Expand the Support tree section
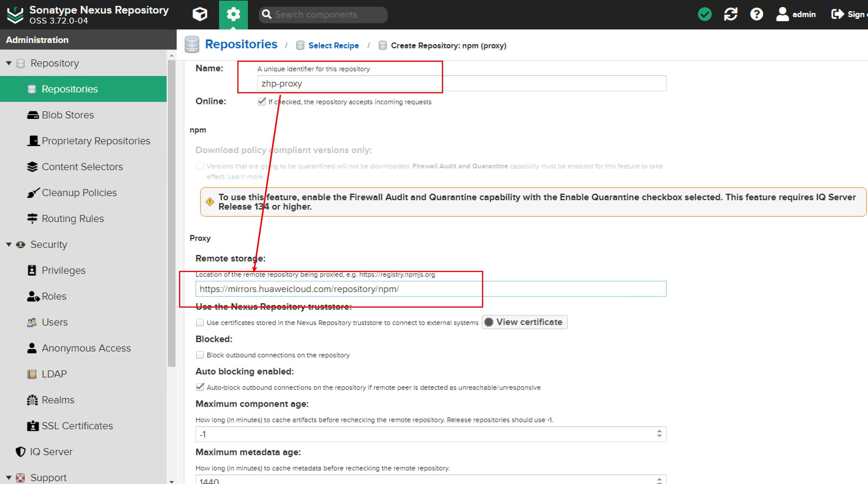Viewport: 868px width, 484px height. pyautogui.click(x=9, y=477)
